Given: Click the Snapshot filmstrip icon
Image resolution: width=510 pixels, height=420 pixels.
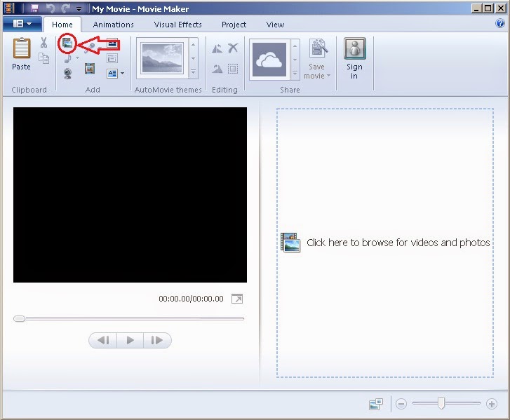Looking at the screenshot, I should 90,68.
